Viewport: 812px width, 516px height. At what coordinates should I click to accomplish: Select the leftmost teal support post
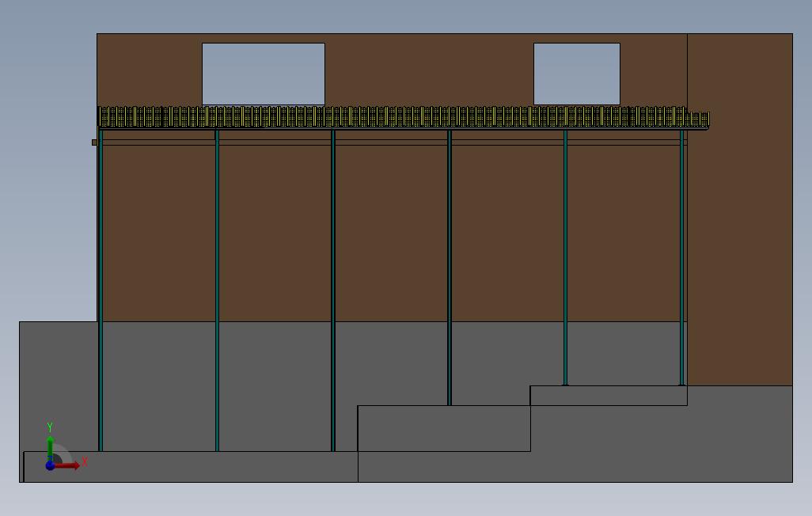click(101, 290)
